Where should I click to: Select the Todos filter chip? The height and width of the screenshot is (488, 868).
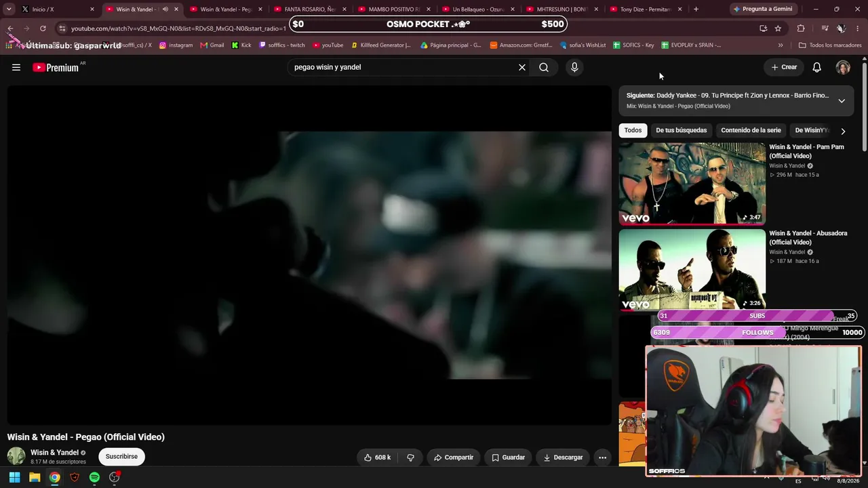tap(633, 130)
